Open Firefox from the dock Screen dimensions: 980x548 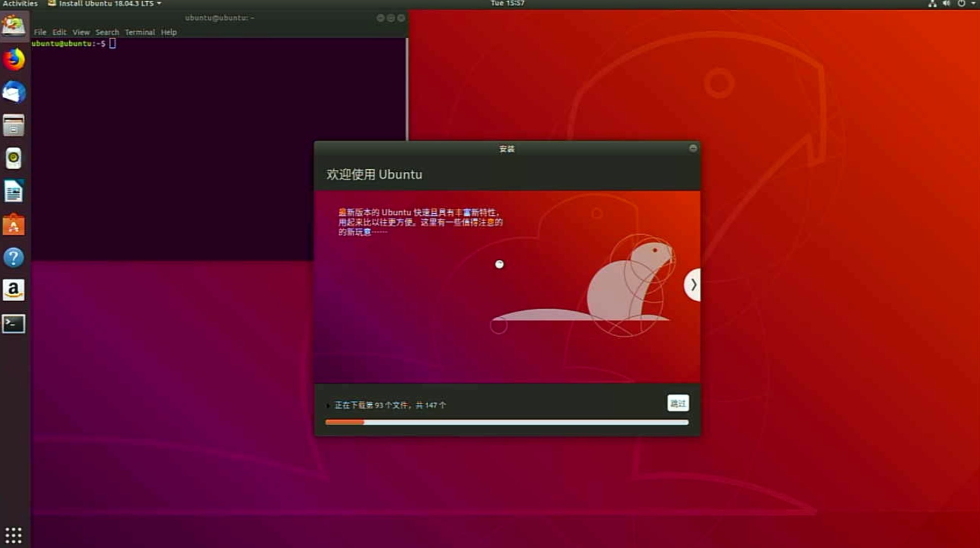click(x=14, y=60)
